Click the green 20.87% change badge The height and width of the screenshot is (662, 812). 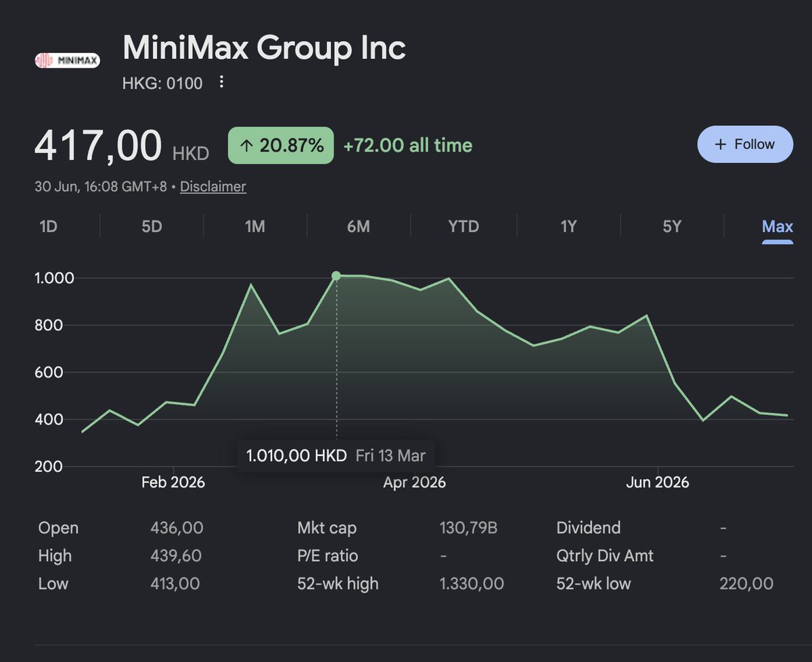point(281,145)
